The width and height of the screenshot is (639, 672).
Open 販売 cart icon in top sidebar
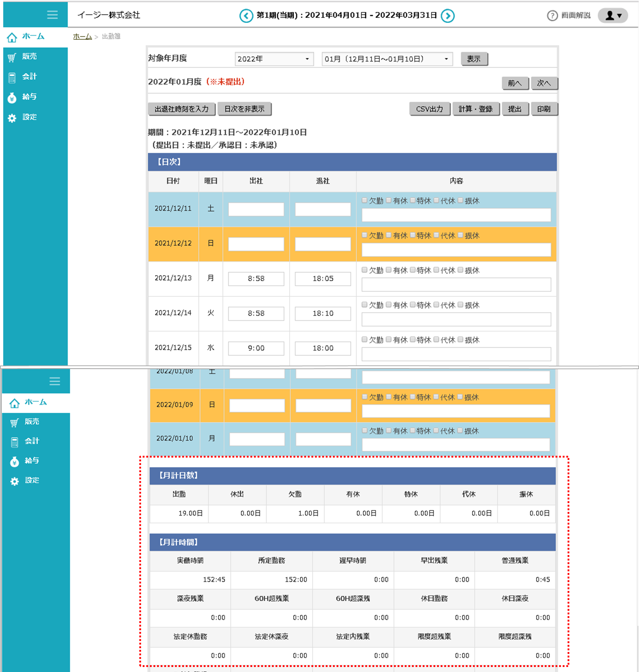pyautogui.click(x=12, y=57)
